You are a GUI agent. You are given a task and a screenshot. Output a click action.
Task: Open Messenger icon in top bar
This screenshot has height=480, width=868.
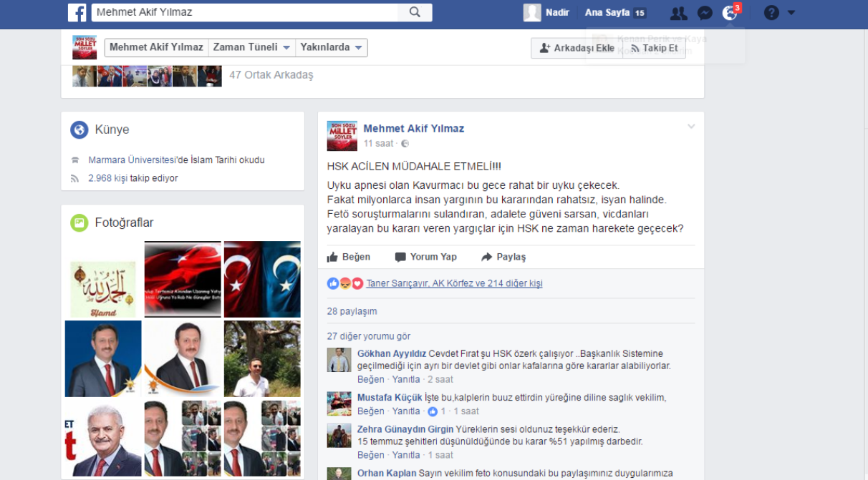pos(705,13)
